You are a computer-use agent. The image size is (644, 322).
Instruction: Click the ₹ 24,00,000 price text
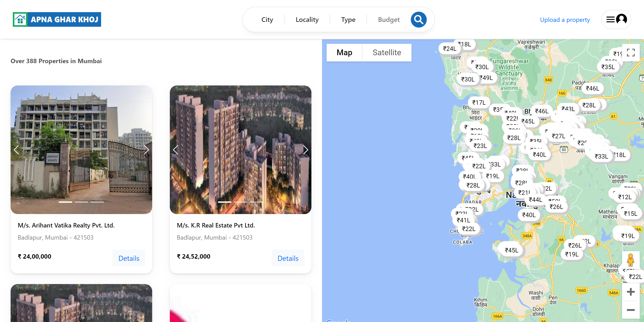coord(34,256)
